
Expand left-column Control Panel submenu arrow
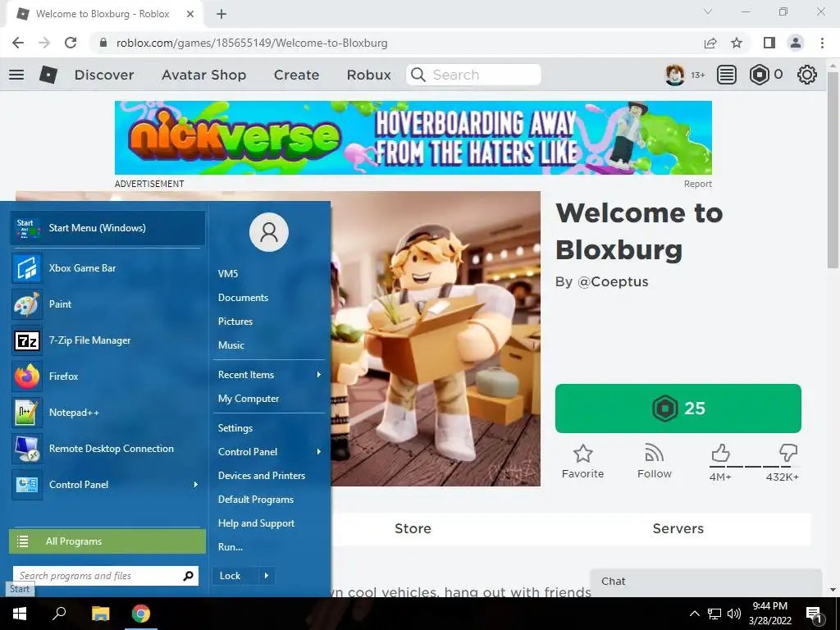pos(196,484)
